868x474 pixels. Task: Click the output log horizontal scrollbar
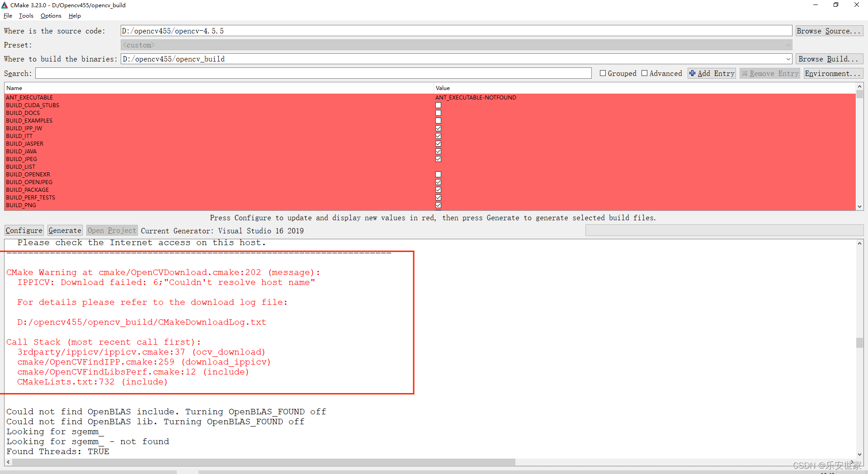[264, 462]
